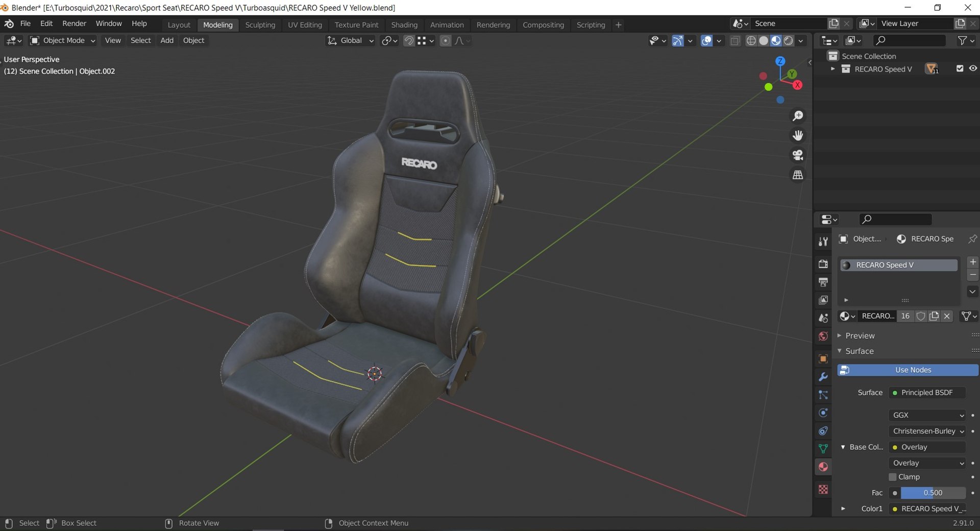Toggle X-ray mode in viewport
This screenshot has width=980, height=531.
pyautogui.click(x=735, y=40)
